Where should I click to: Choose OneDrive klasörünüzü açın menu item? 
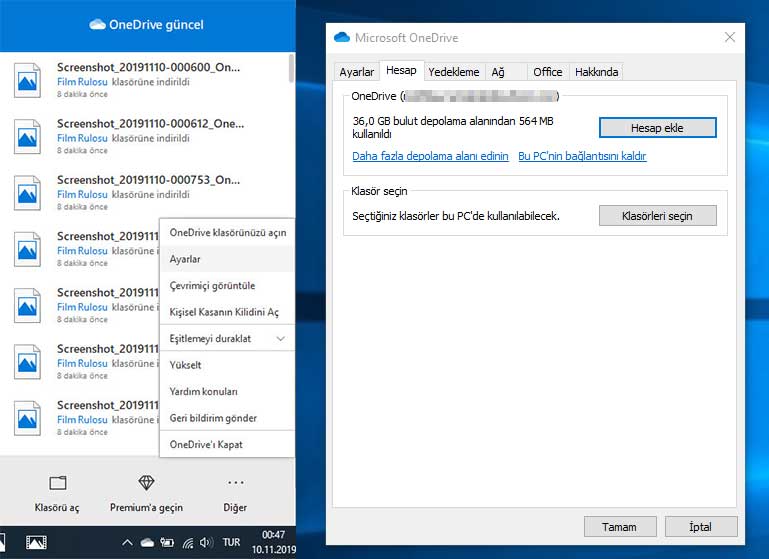[228, 232]
